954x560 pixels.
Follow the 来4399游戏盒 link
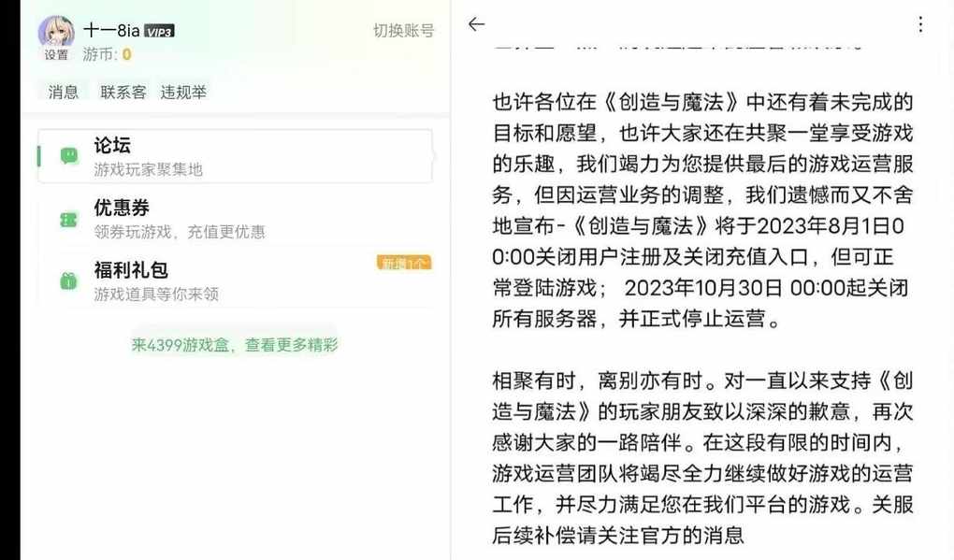[x=234, y=345]
